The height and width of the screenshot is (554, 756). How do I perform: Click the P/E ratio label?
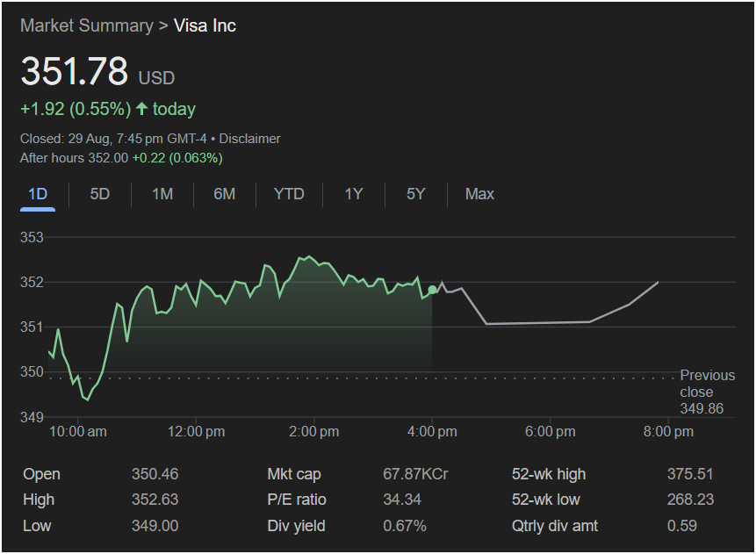(297, 500)
